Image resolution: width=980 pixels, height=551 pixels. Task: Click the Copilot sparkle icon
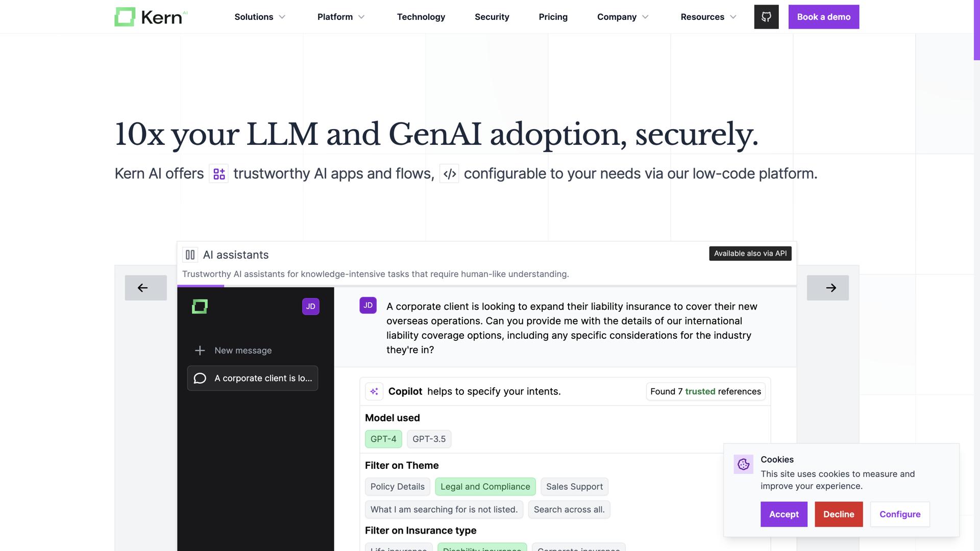tap(374, 391)
